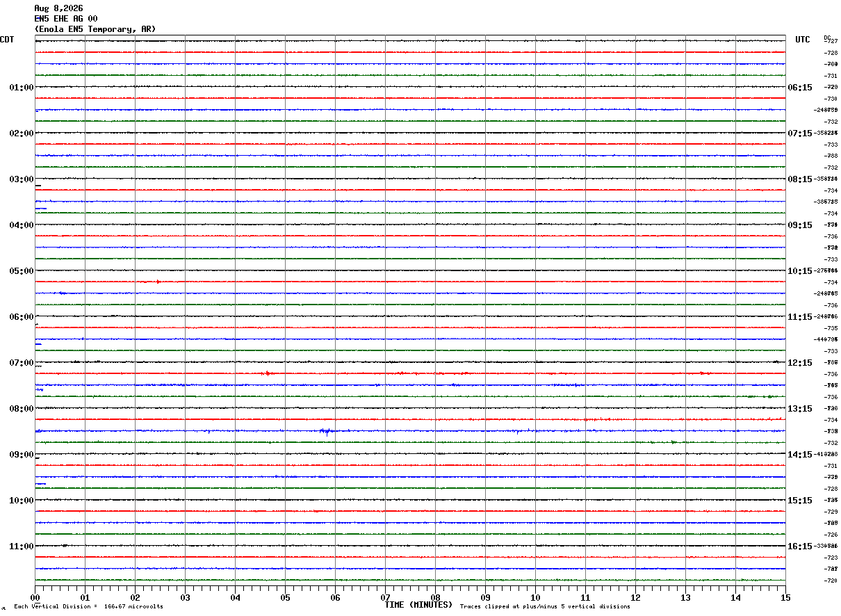The image size is (841, 616).
Task: Click the Aug 8,2026 date header
Action: tap(58, 8)
